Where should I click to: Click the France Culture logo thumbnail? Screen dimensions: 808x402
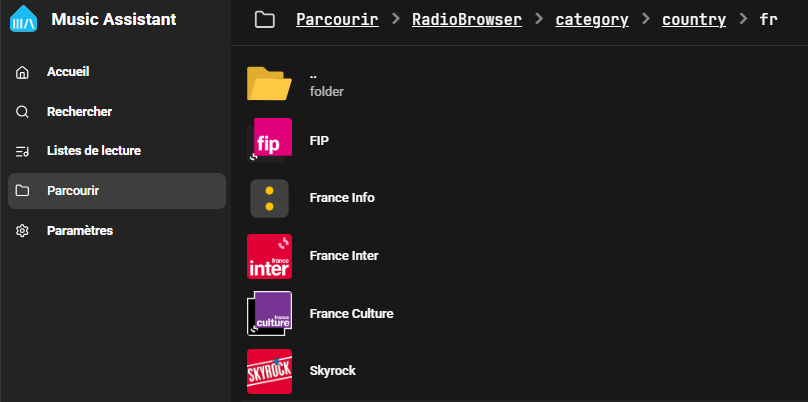click(x=269, y=314)
